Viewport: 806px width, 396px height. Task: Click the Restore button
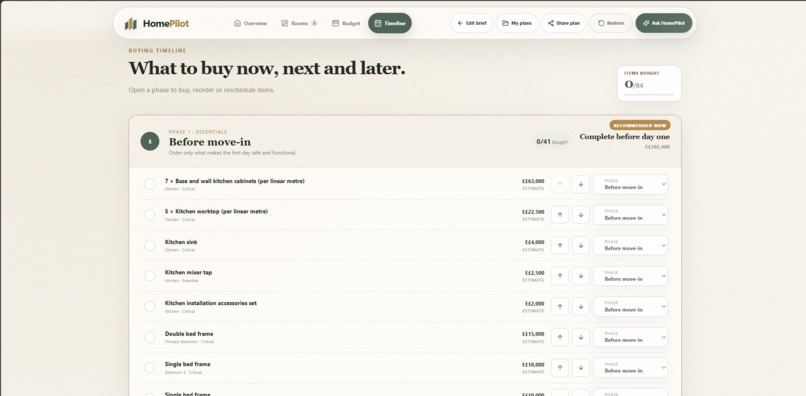point(611,23)
